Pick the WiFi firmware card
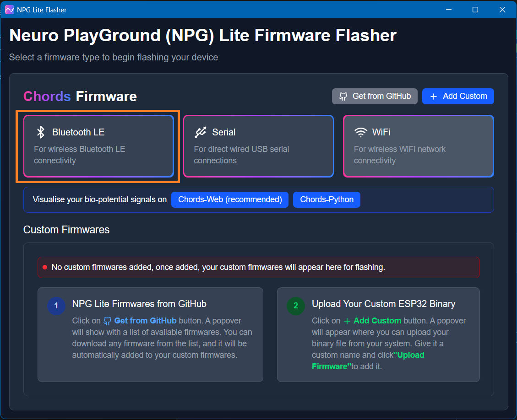The width and height of the screenshot is (517, 420). tap(418, 146)
